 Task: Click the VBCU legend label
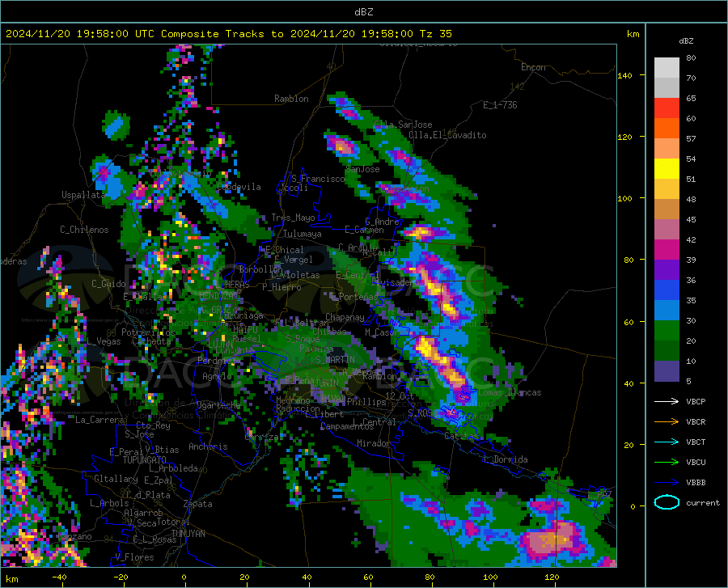tap(696, 463)
